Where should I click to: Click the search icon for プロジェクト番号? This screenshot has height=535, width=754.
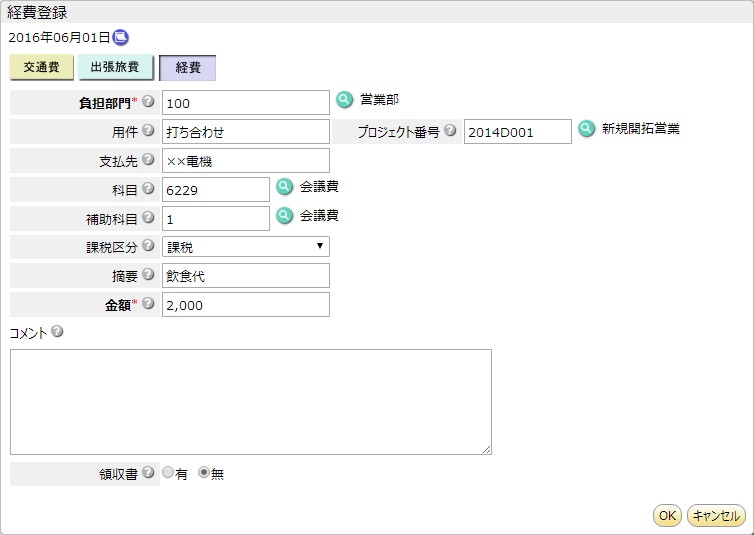pos(586,129)
